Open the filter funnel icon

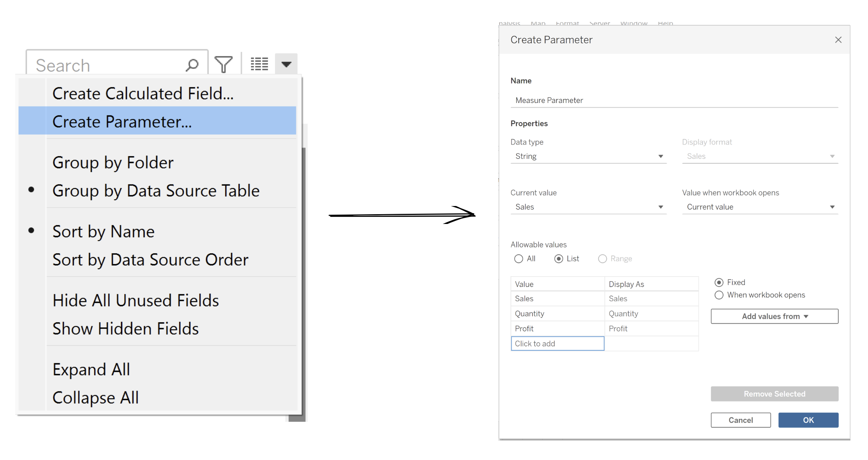[x=223, y=64]
